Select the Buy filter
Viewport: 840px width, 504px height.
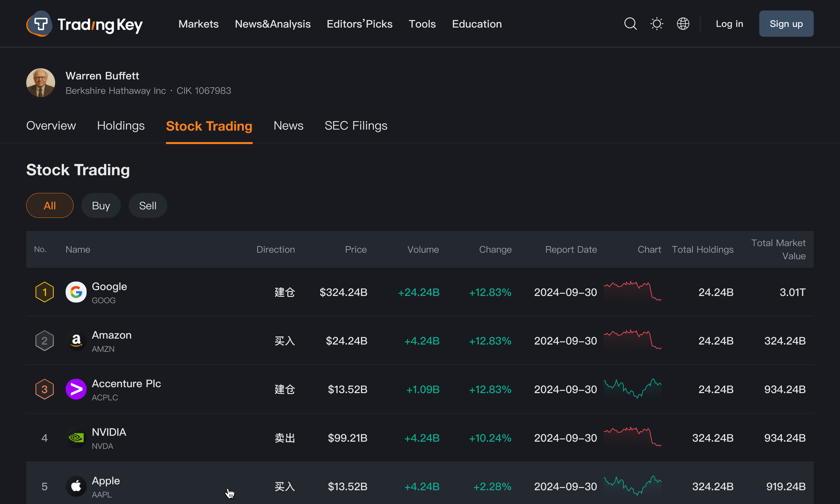point(101,205)
